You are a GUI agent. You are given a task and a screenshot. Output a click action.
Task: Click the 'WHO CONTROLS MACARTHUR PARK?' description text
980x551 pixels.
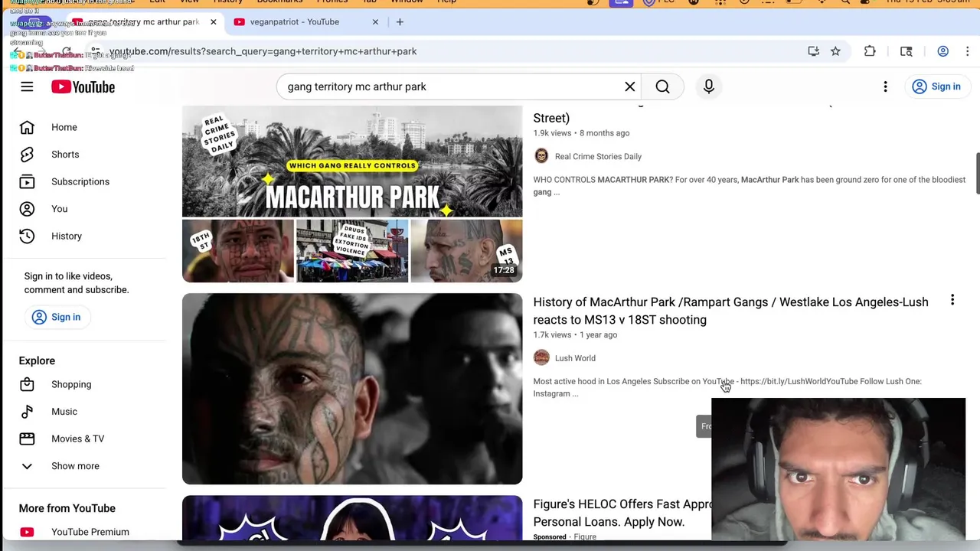749,186
